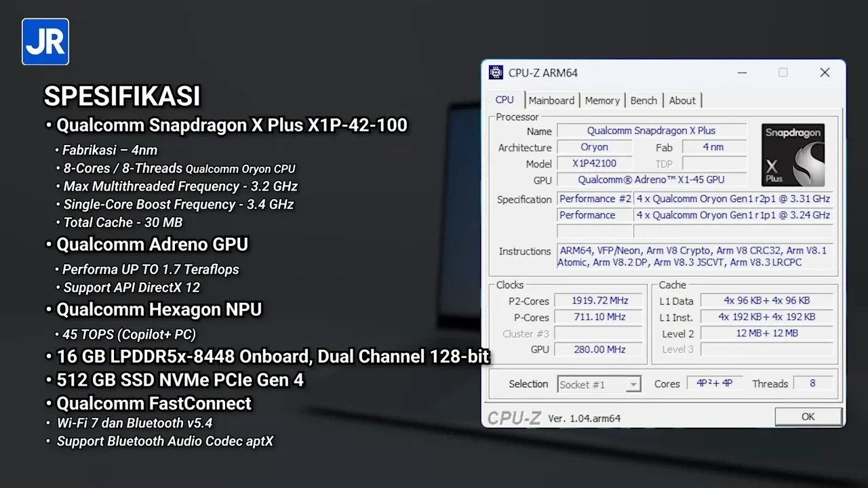Select the CPU tab
The image size is (868, 488).
click(x=505, y=100)
